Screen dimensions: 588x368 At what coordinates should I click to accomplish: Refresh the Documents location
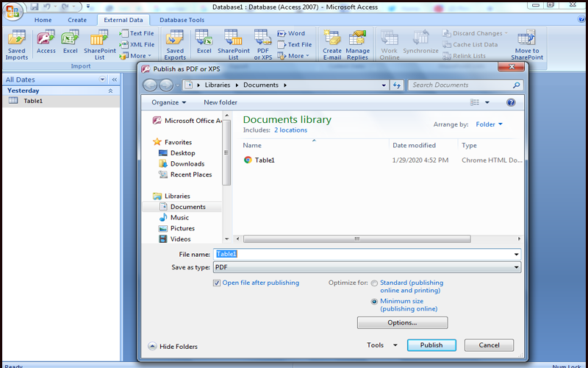click(397, 85)
